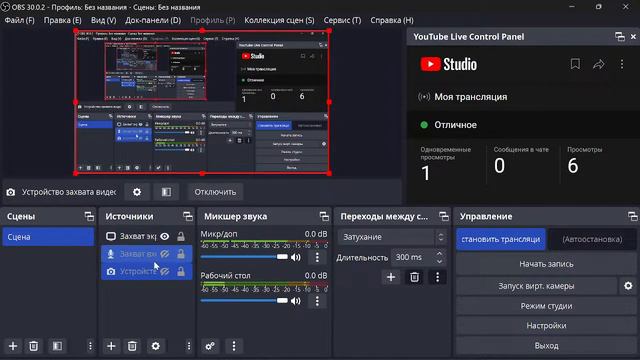Undock the Сцены panel

[x=89, y=216]
